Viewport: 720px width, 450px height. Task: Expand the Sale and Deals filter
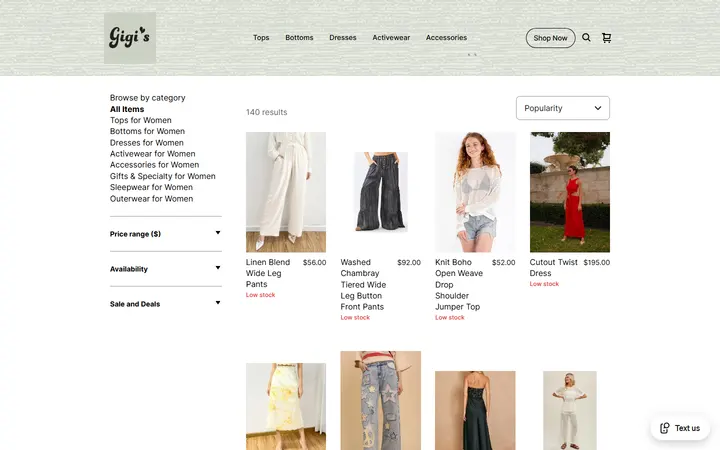pos(165,304)
